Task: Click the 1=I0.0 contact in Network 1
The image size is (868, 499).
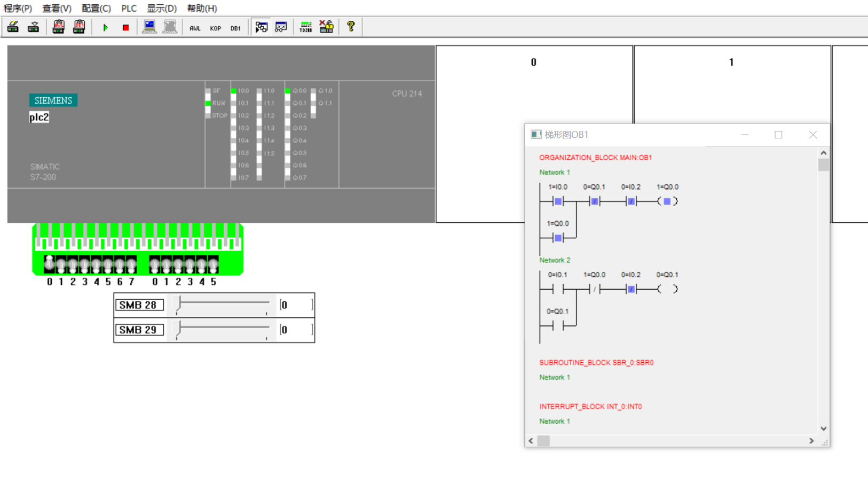Action: coord(558,201)
